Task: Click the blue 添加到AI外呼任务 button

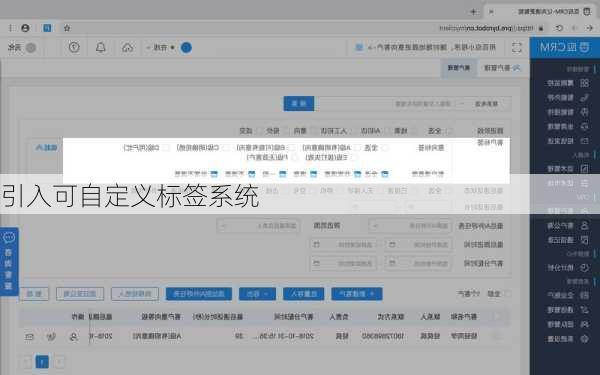Action: tap(199, 294)
